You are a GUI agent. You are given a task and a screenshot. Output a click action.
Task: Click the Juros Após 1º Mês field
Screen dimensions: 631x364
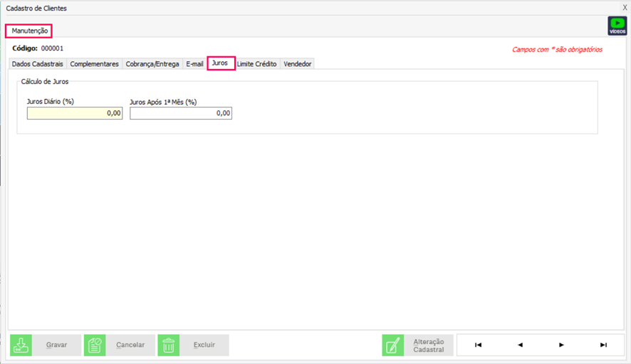[180, 113]
